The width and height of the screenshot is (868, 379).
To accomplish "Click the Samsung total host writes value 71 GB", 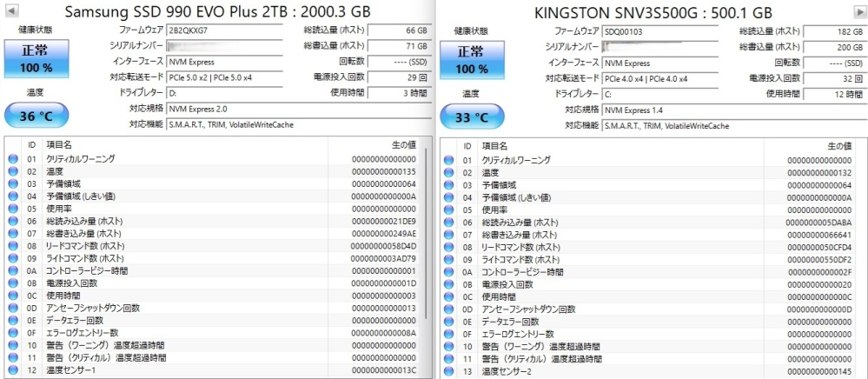I will point(399,46).
